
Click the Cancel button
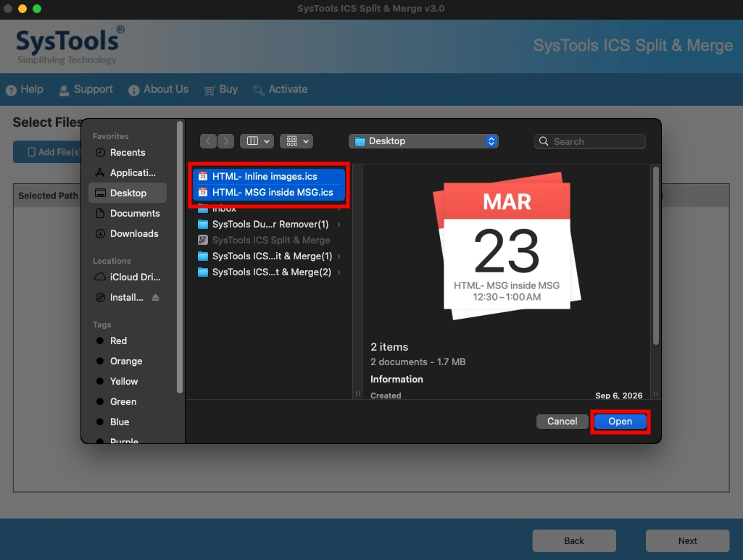click(562, 422)
